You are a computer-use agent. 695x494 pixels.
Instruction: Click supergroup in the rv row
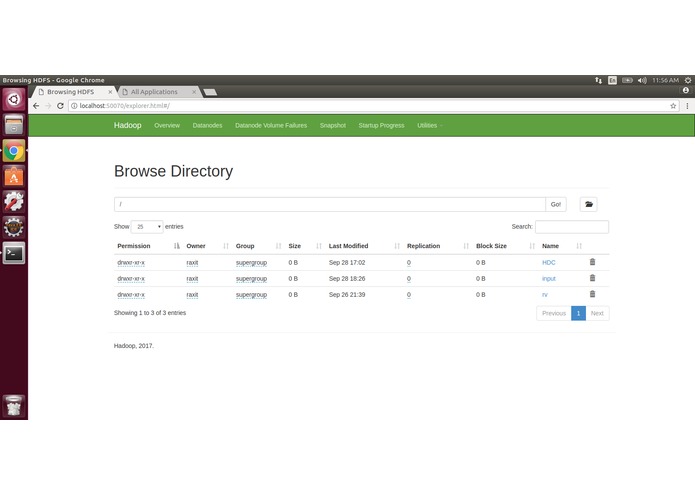[251, 295]
